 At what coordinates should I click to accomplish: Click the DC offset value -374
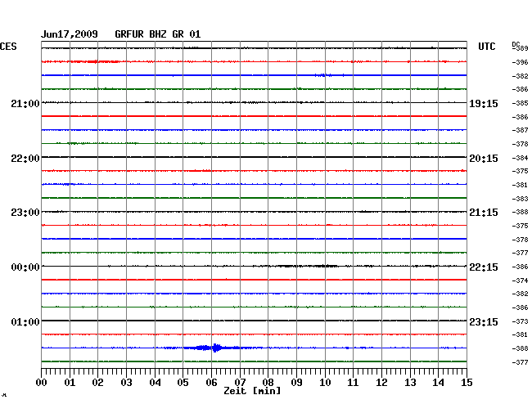pos(520,281)
